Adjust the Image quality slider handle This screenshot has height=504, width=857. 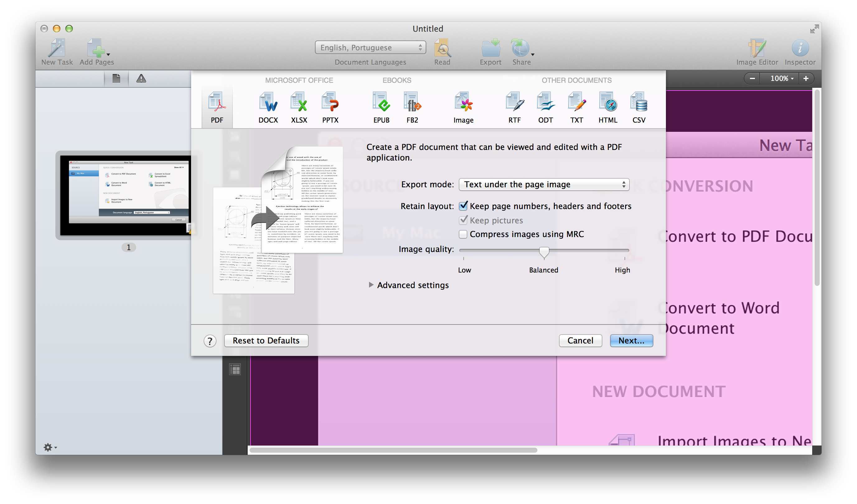pos(544,253)
